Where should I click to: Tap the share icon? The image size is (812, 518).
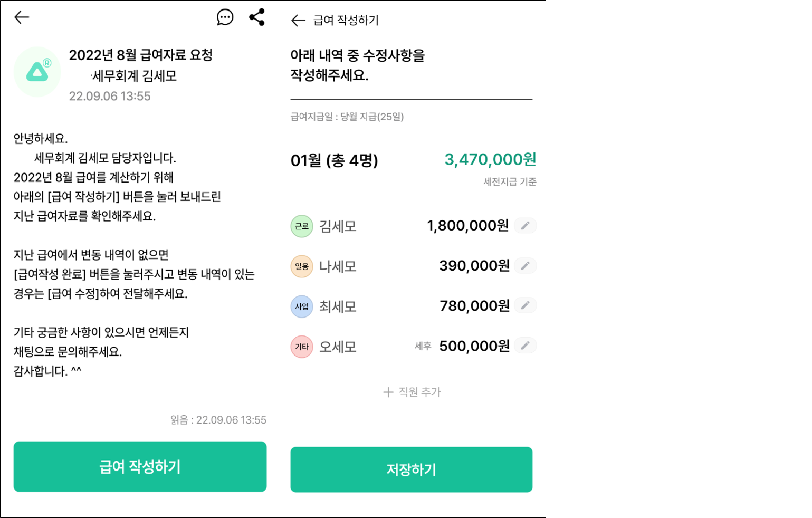pos(257,17)
